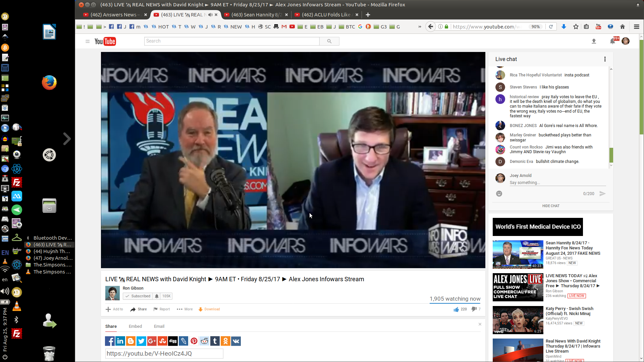Click the YouTube search field

point(232,41)
